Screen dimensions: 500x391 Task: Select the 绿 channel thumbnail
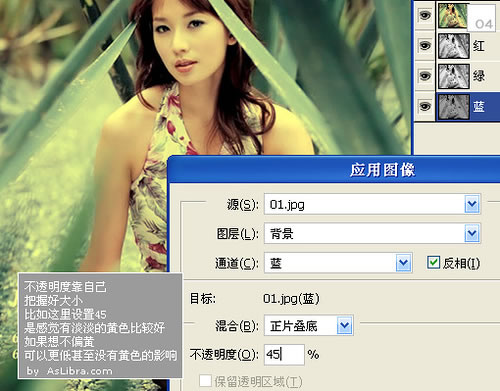[453, 76]
